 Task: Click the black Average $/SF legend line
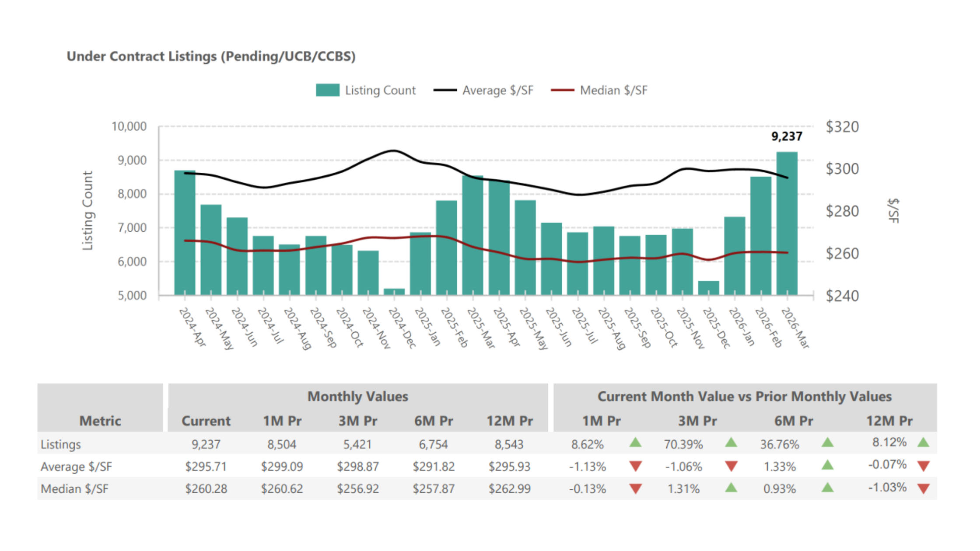pos(444,91)
